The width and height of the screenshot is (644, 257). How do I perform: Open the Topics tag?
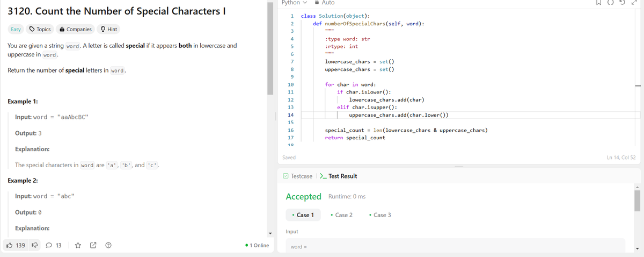click(40, 29)
